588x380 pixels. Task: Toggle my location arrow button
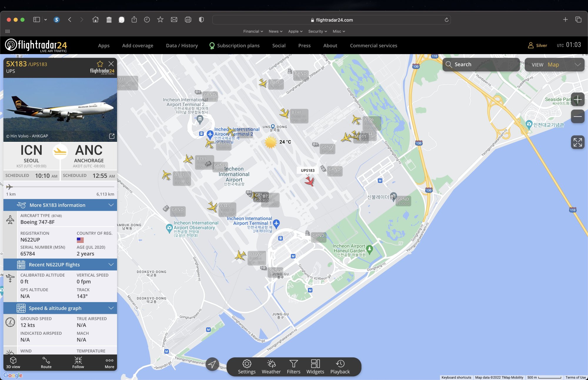(x=212, y=364)
